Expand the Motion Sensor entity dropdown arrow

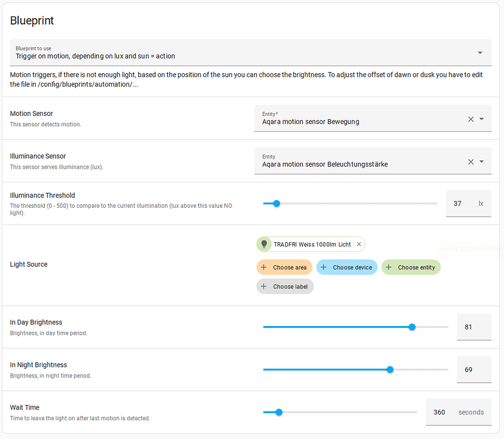(x=482, y=119)
